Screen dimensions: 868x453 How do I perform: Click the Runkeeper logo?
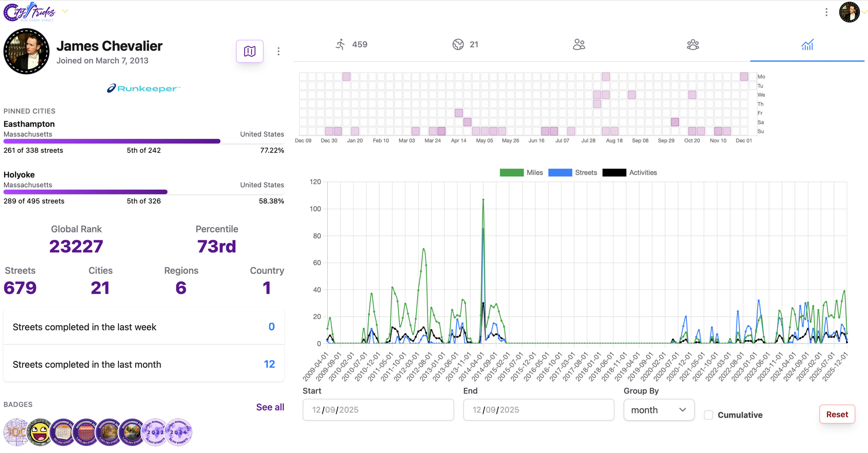(144, 89)
